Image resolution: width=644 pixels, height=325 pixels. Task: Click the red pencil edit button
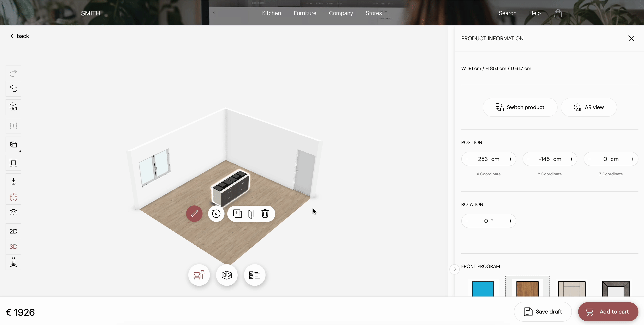(x=194, y=214)
